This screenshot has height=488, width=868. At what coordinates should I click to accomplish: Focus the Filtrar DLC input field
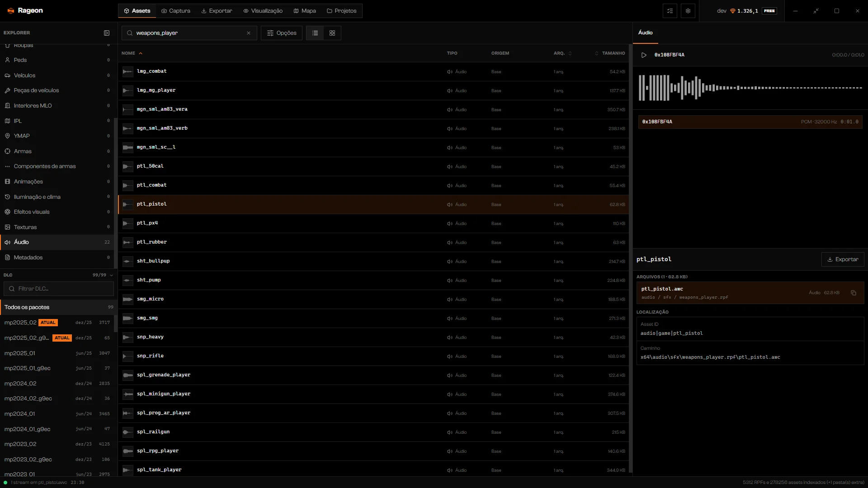point(59,289)
